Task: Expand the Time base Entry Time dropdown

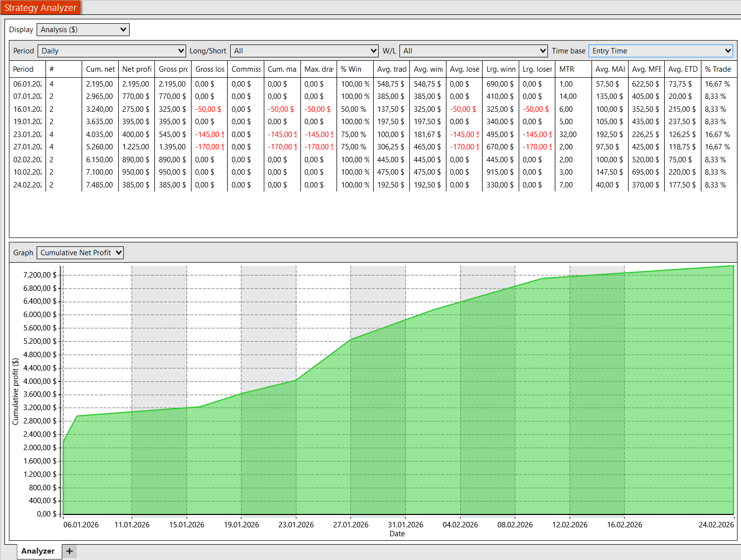Action: [x=660, y=51]
